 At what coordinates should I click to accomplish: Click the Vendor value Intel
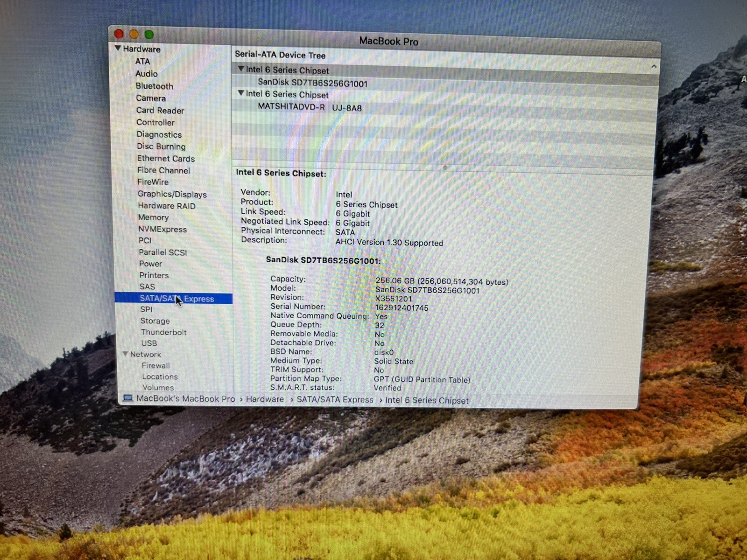point(344,195)
